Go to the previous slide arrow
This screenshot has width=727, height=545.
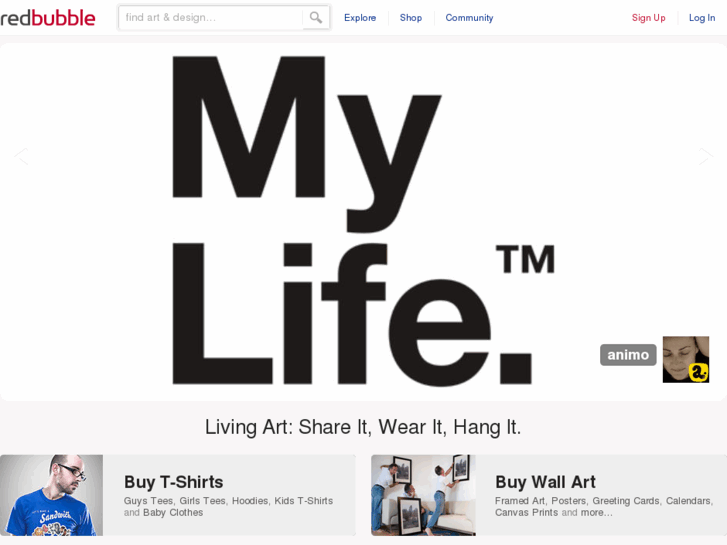click(x=21, y=156)
